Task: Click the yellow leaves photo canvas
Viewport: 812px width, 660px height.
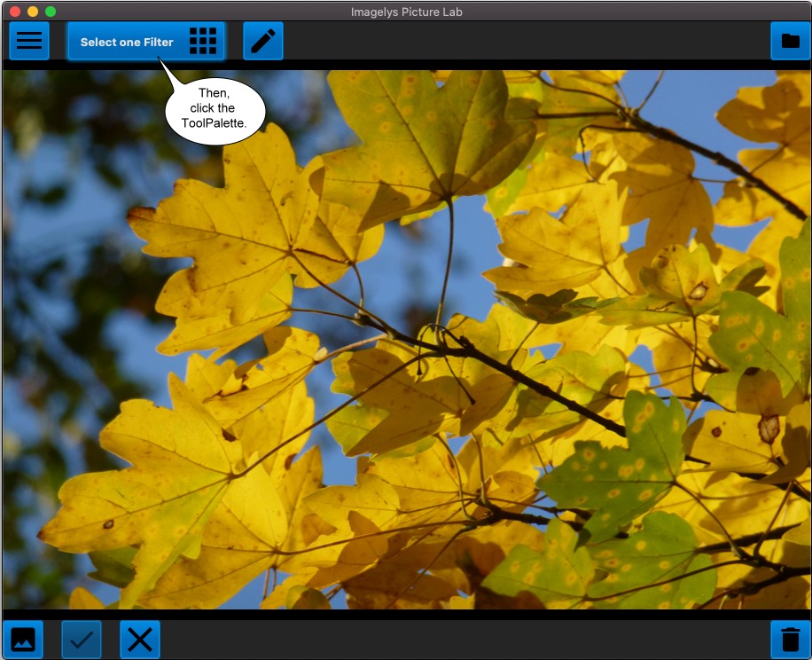Action: tap(406, 340)
